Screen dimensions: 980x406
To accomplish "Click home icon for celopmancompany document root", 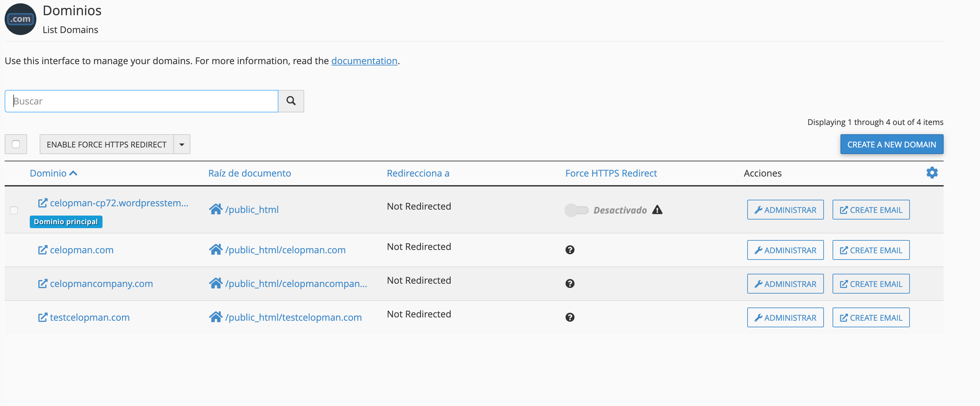I will click(216, 283).
